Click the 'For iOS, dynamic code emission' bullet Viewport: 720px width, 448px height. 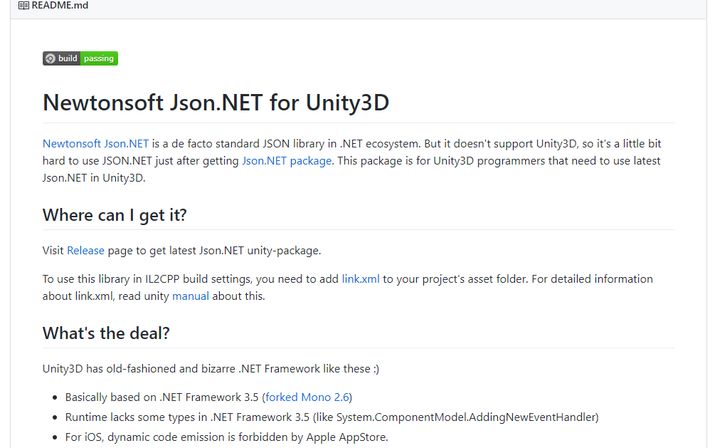tap(226, 437)
